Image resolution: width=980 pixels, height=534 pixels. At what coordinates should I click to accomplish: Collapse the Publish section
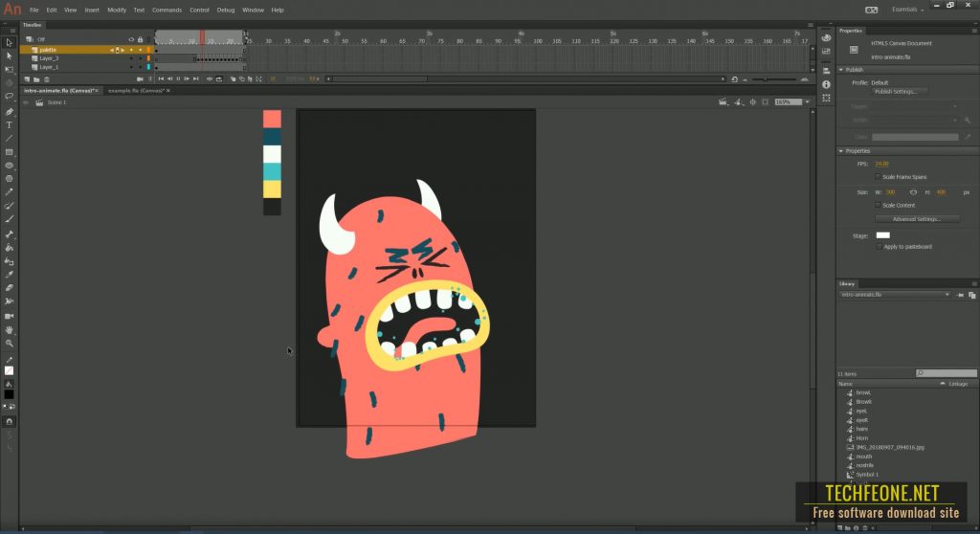click(x=841, y=70)
